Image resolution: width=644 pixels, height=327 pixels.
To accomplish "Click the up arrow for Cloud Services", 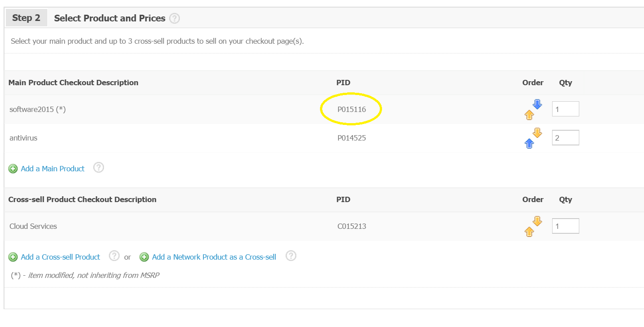I will pyautogui.click(x=529, y=232).
